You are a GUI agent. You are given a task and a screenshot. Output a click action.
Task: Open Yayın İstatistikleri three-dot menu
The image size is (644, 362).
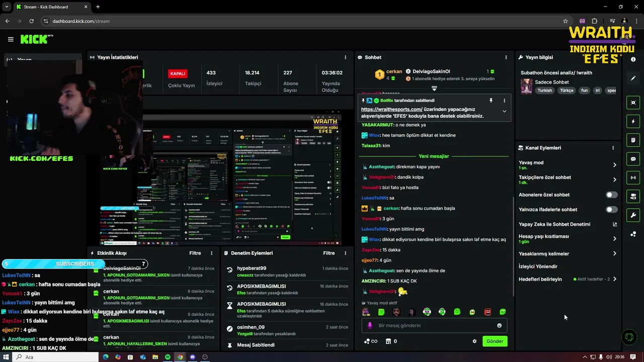pos(345,57)
